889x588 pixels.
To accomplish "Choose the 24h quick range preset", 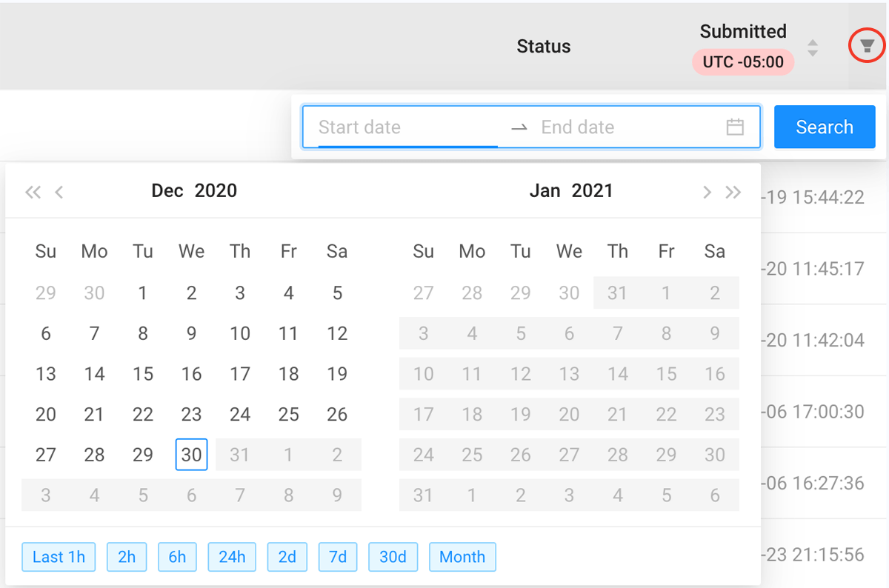I will (232, 557).
